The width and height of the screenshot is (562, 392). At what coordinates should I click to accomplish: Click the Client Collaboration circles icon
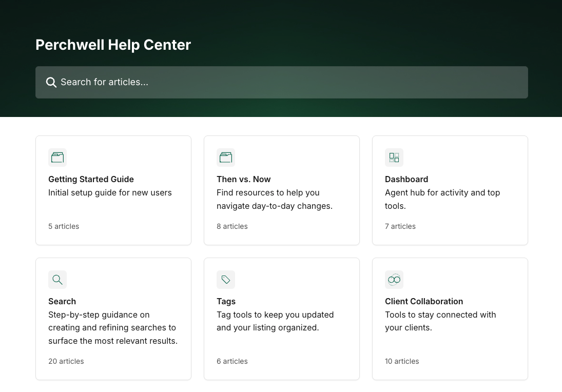(394, 280)
